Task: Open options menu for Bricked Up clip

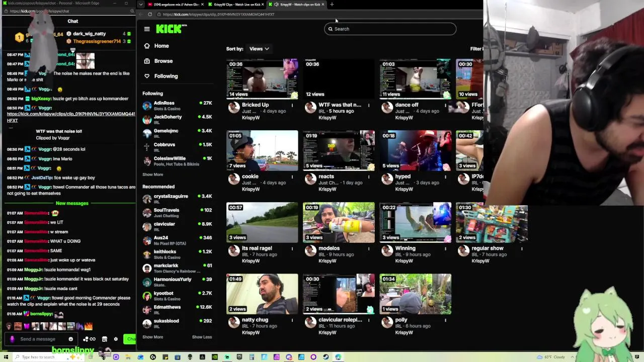Action: point(292,106)
